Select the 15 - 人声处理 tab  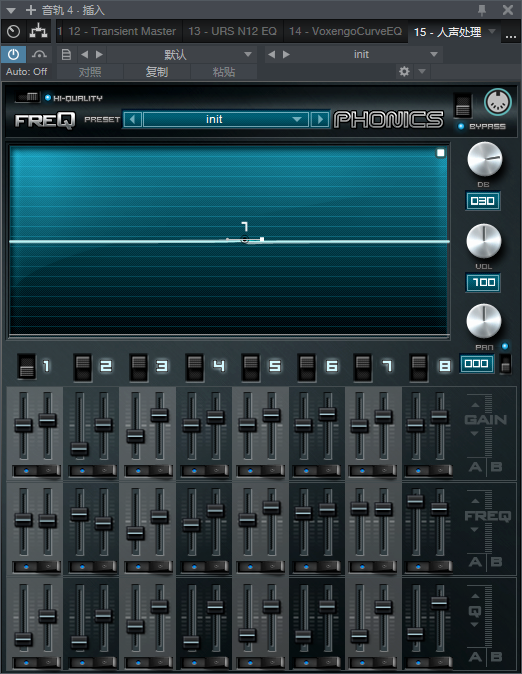point(447,32)
